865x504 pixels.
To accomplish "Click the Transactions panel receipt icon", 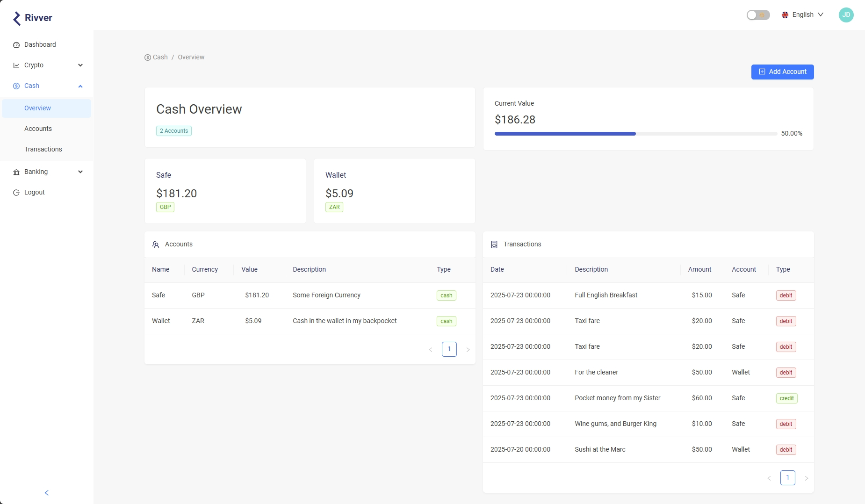I will (494, 245).
